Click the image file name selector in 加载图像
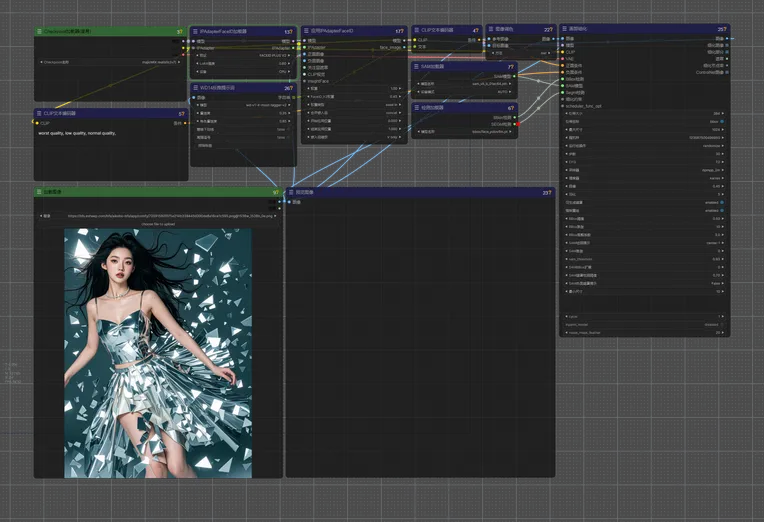Viewport: 764px width, 522px height. click(x=158, y=216)
